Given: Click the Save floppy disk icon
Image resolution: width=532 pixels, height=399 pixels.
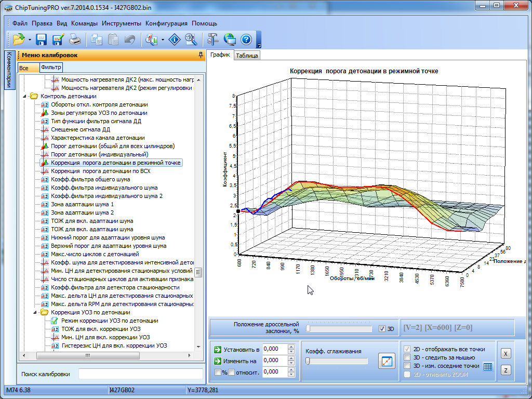Looking at the screenshot, I should click(x=42, y=39).
